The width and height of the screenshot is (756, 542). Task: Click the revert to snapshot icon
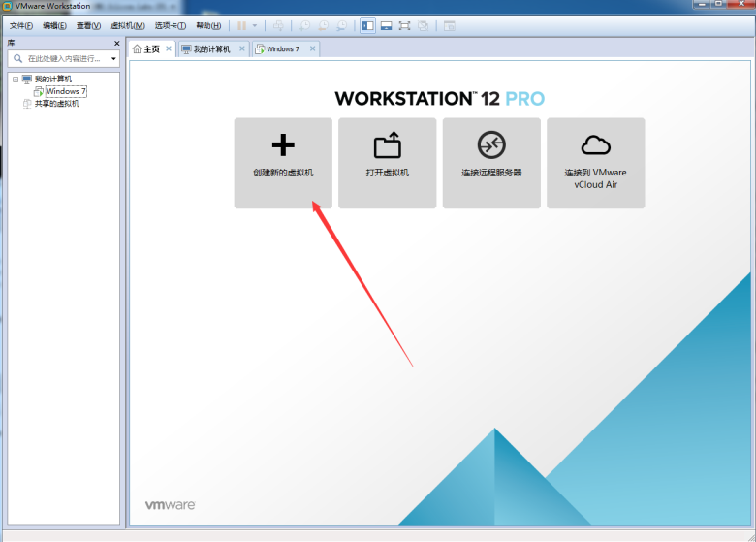coord(323,26)
